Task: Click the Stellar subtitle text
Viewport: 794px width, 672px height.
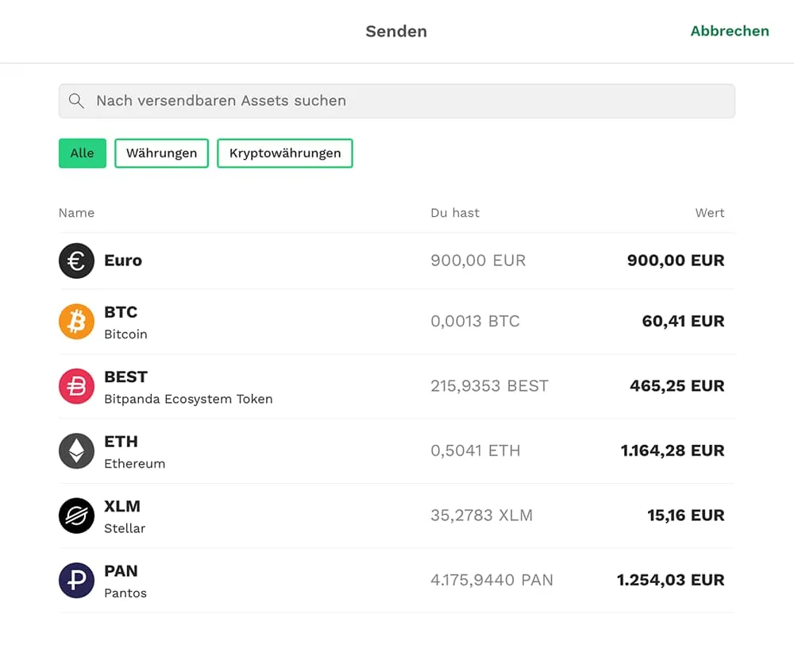Action: (125, 529)
